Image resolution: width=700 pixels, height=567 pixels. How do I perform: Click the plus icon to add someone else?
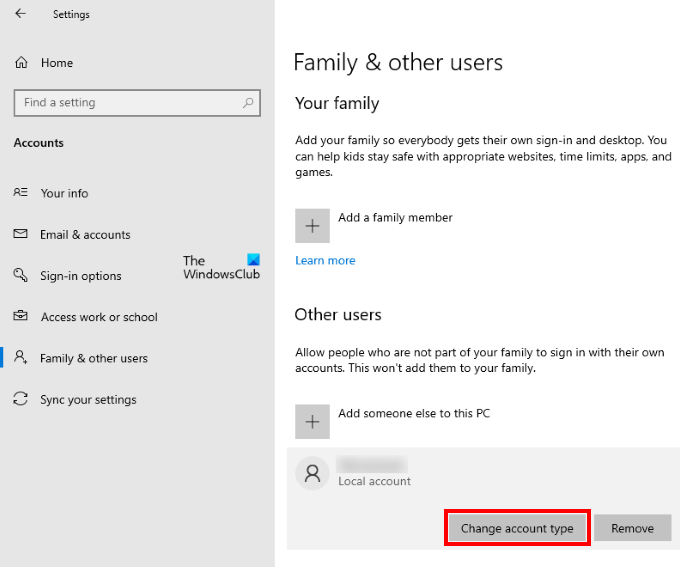(x=312, y=422)
